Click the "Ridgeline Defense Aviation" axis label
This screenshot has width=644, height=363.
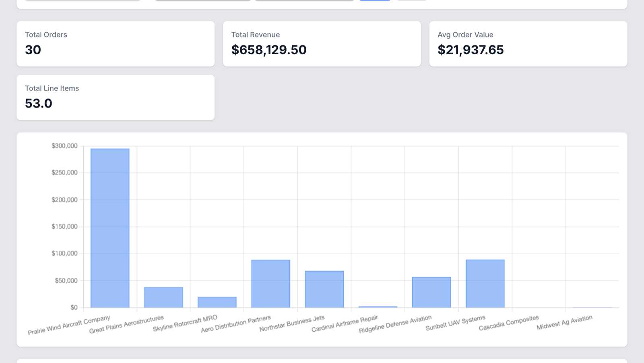point(395,324)
